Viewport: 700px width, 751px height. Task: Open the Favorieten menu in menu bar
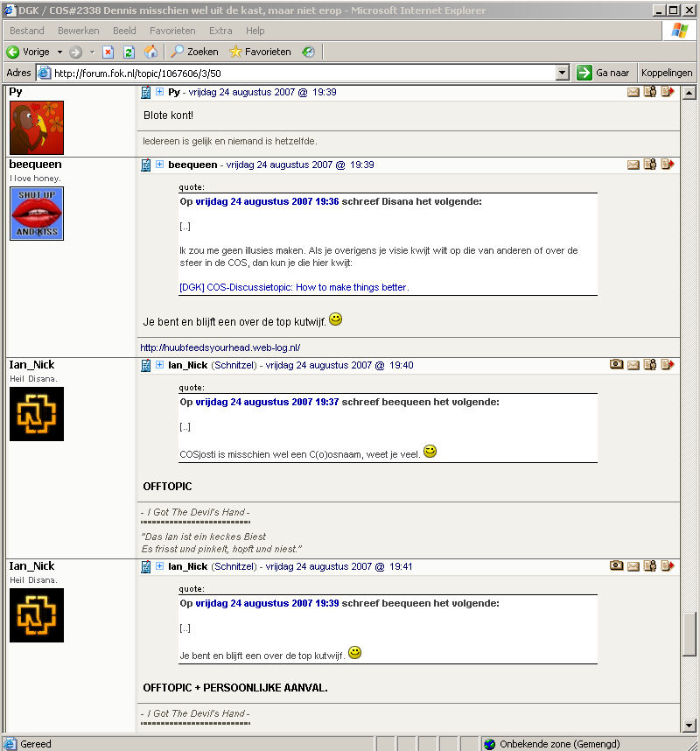172,31
